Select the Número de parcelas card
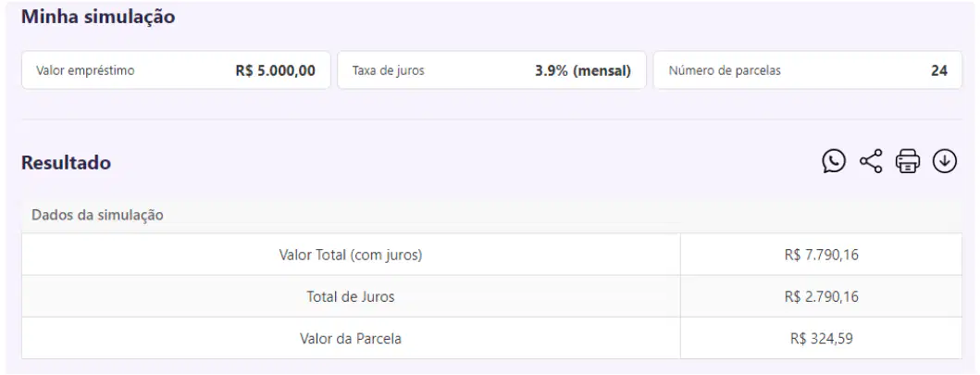This screenshot has height=375, width=980. tap(808, 70)
